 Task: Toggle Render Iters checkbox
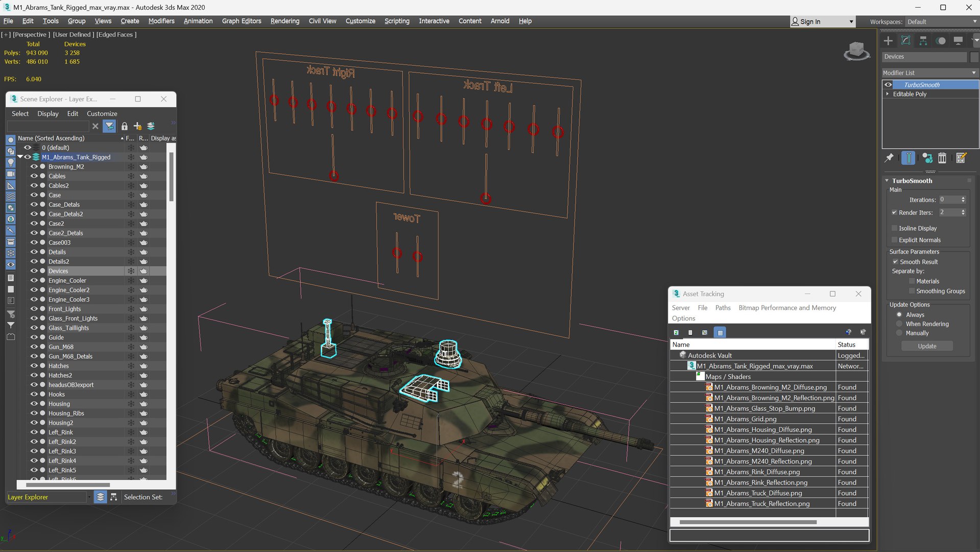(894, 213)
